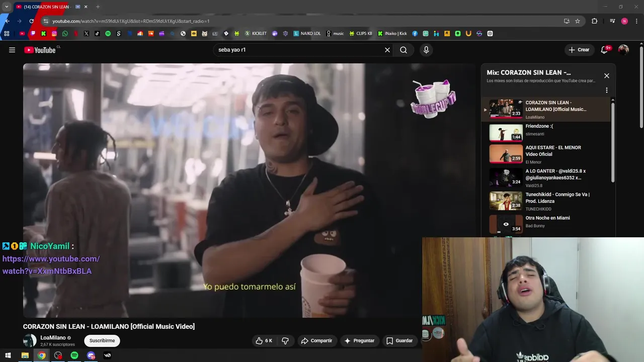The image size is (644, 362).
Task: Open OBS Studio from the taskbar
Action: [x=58, y=355]
